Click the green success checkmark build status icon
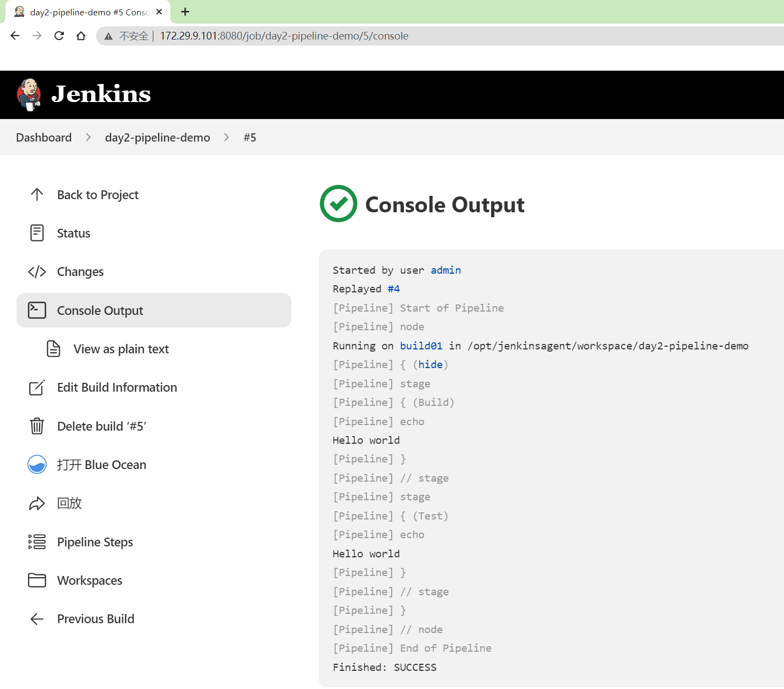 [339, 204]
